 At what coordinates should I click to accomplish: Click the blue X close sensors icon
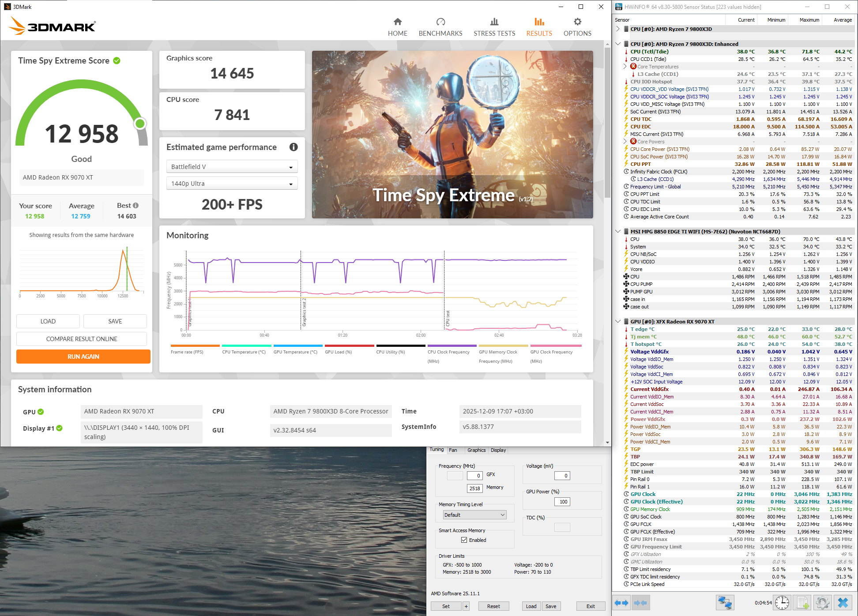coord(843,603)
